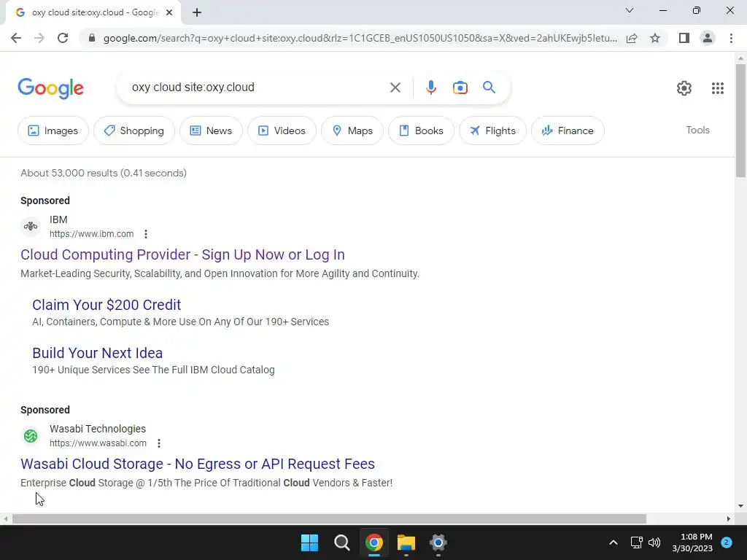Open the browser side panel

(684, 38)
